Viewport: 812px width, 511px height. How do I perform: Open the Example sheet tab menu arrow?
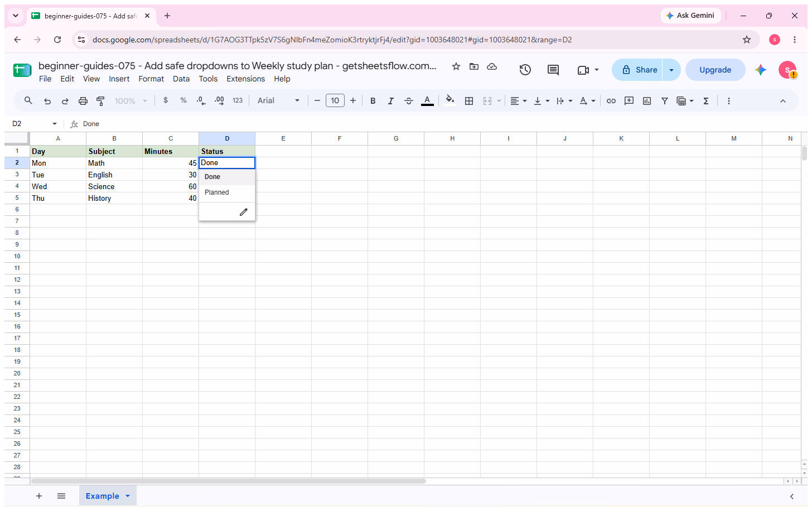click(x=128, y=496)
